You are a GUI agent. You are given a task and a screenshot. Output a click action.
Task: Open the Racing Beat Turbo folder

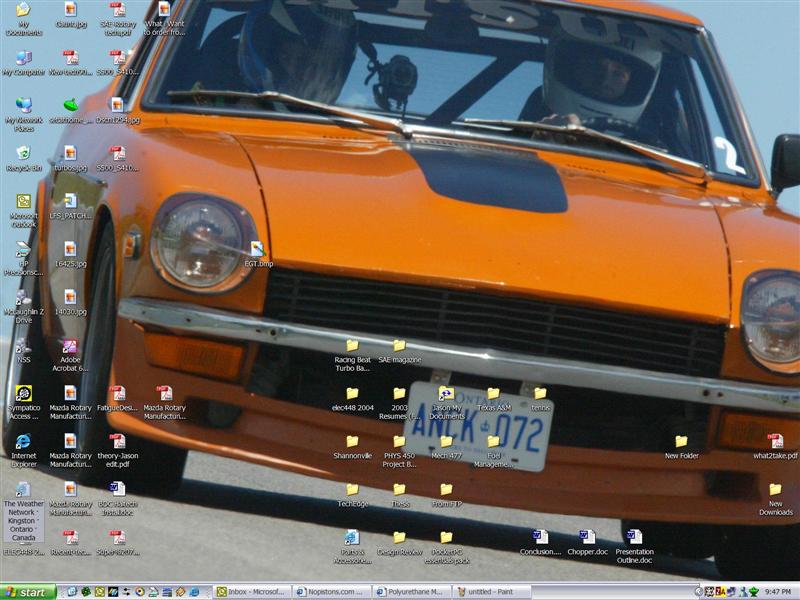352,345
